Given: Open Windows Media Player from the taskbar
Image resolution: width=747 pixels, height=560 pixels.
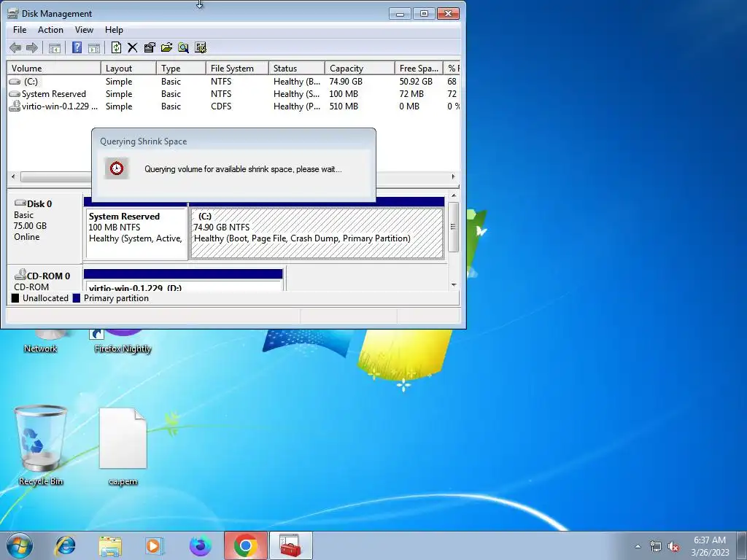Looking at the screenshot, I should (155, 545).
